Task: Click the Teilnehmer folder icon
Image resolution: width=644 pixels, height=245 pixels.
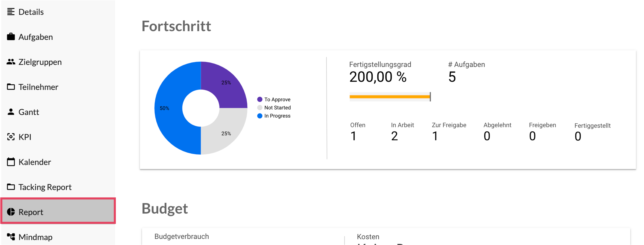Action: click(11, 87)
